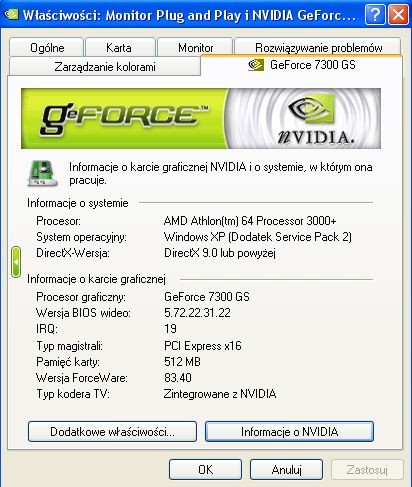Click the GeForce 7300 GS processor value
The width and height of the screenshot is (412, 487).
pos(207,297)
